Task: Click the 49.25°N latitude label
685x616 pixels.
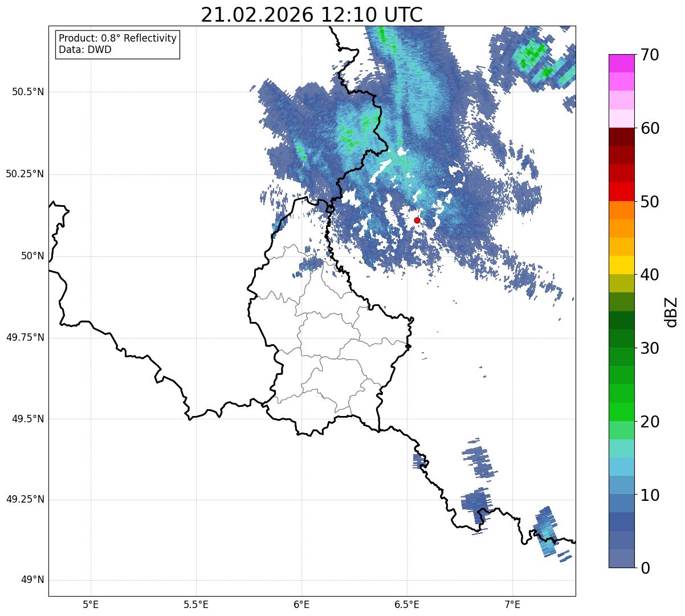Action: tap(25, 500)
